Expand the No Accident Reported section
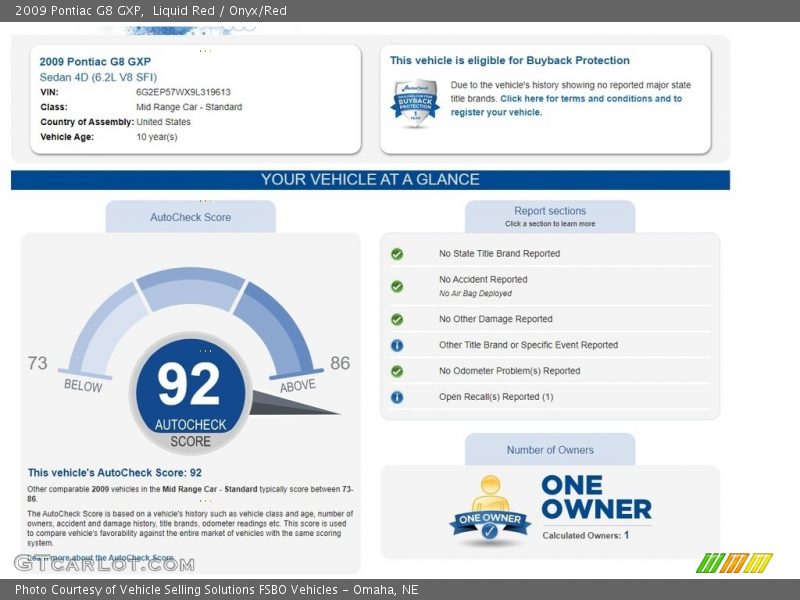 pyautogui.click(x=483, y=280)
